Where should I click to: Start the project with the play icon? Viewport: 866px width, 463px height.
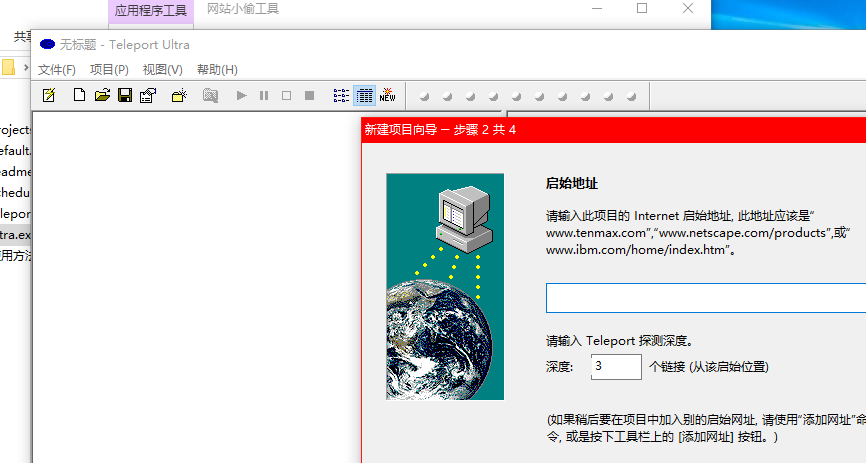tap(241, 96)
